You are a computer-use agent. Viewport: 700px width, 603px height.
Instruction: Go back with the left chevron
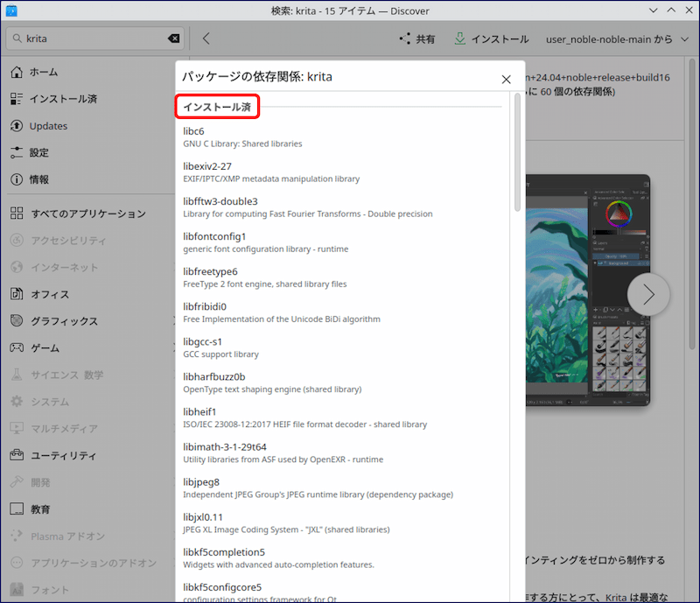206,39
